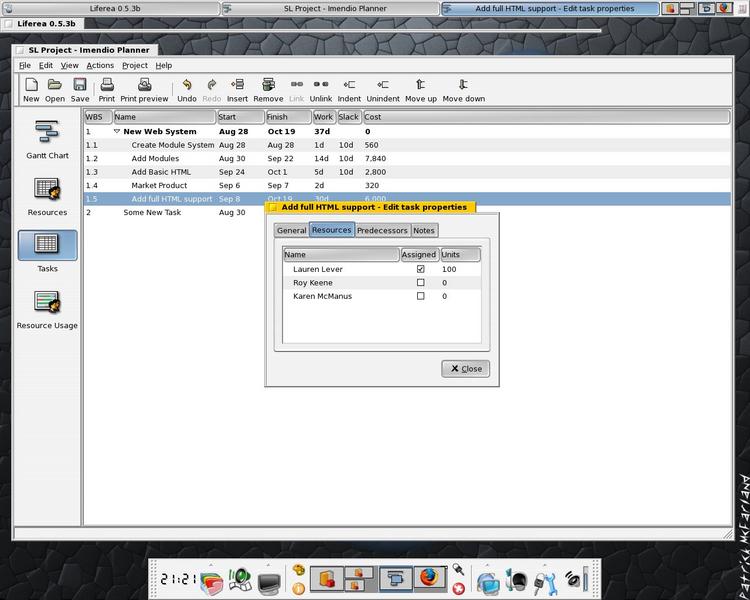
Task: Select the Add Modules task row
Action: point(407,158)
